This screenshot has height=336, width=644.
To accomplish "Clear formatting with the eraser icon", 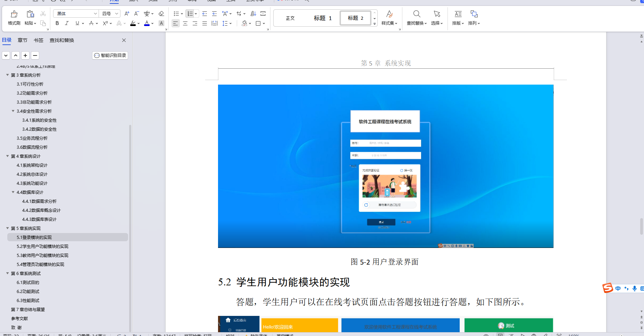I will click(x=161, y=13).
